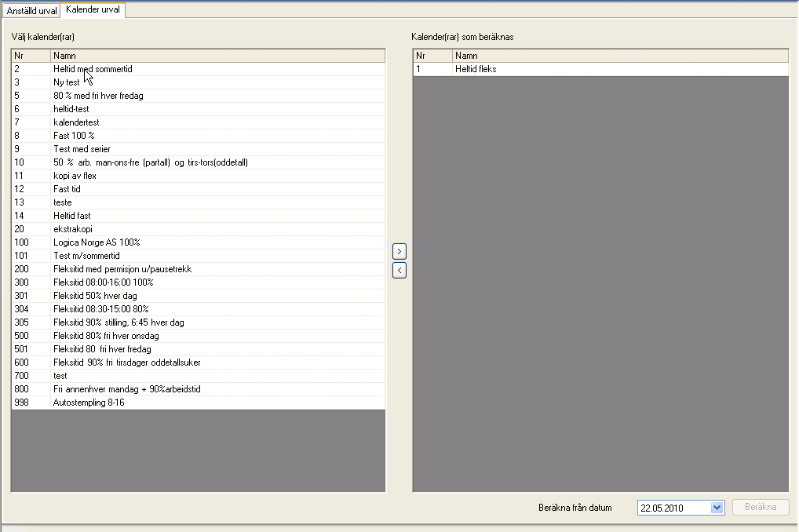Move selected calendar right with > arrow
The image size is (799, 532).
pyautogui.click(x=399, y=251)
